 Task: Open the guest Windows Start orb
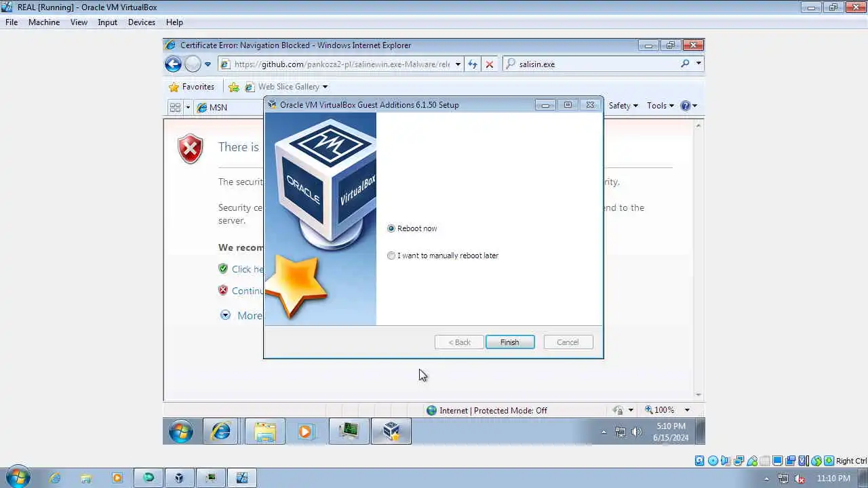coord(181,431)
